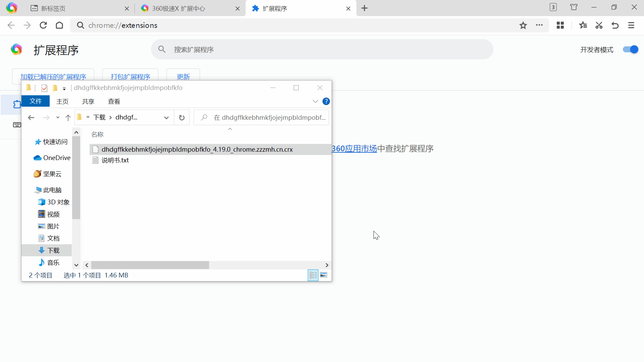Toggle developer mode switch
This screenshot has height=362, width=644.
coord(630,49)
